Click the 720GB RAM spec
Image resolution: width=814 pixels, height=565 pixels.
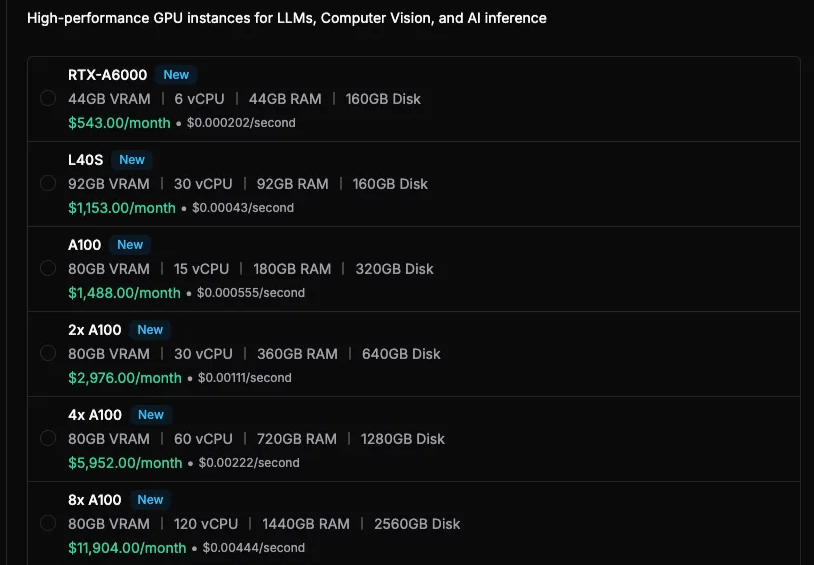click(296, 439)
